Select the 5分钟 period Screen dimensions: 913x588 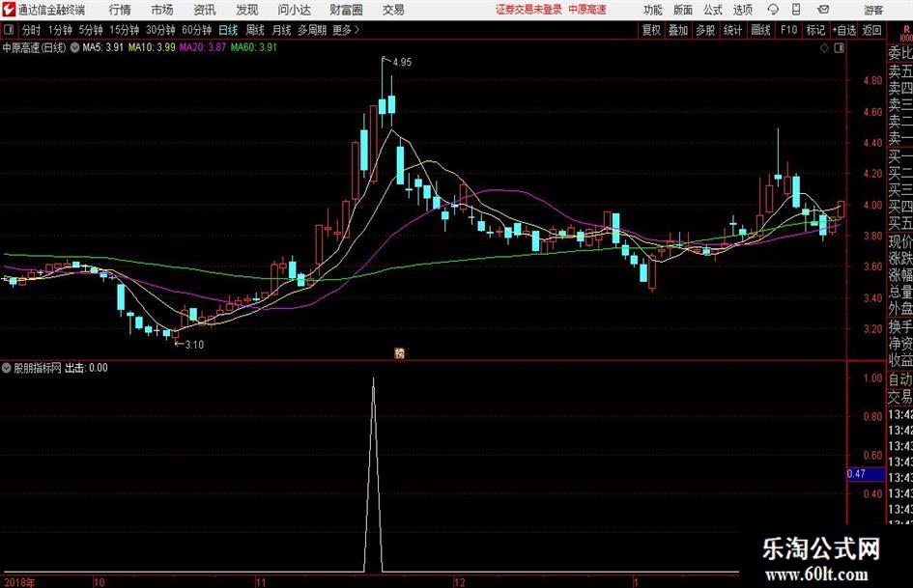pos(90,30)
